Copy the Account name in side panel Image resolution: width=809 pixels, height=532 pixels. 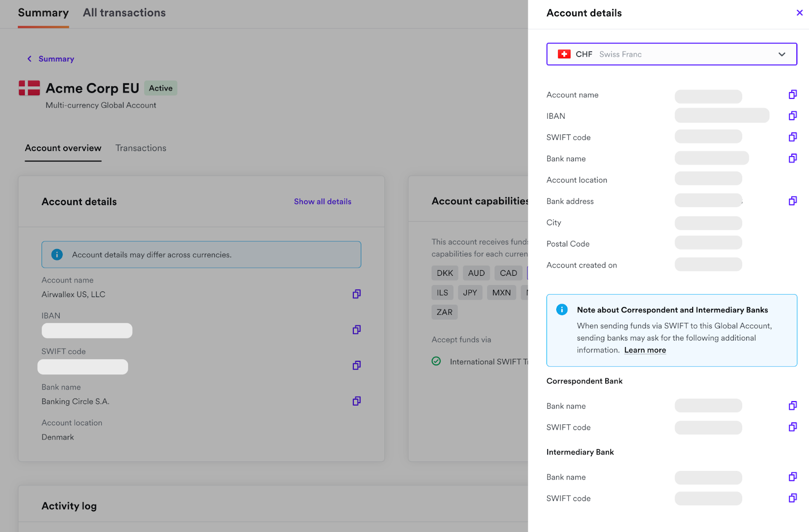[792, 94]
